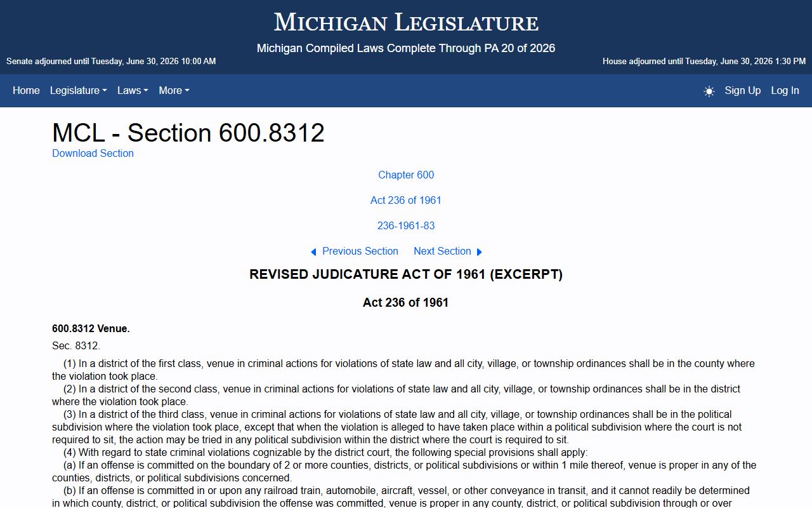Click the bold 'Act 236 of 1961' heading
This screenshot has height=508, width=812.
(406, 302)
